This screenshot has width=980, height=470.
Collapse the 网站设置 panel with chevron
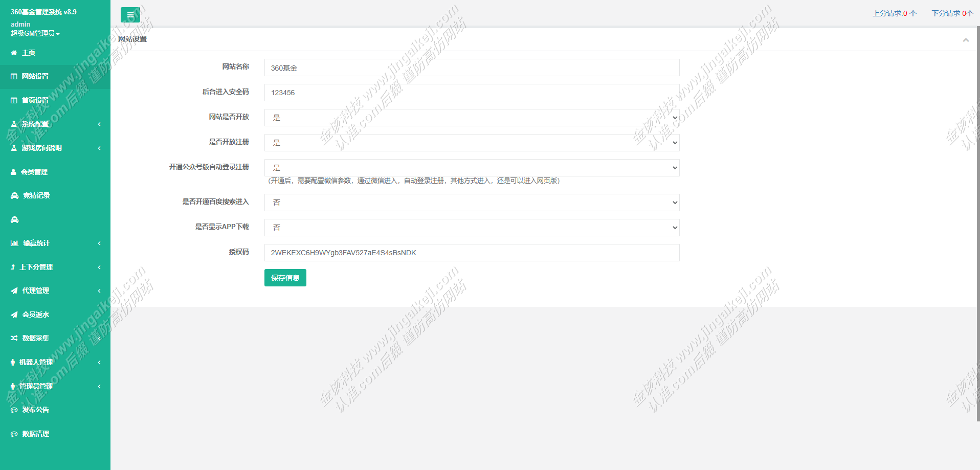tap(966, 40)
